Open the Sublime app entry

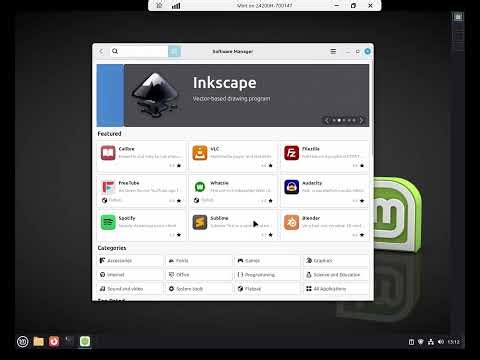233,225
